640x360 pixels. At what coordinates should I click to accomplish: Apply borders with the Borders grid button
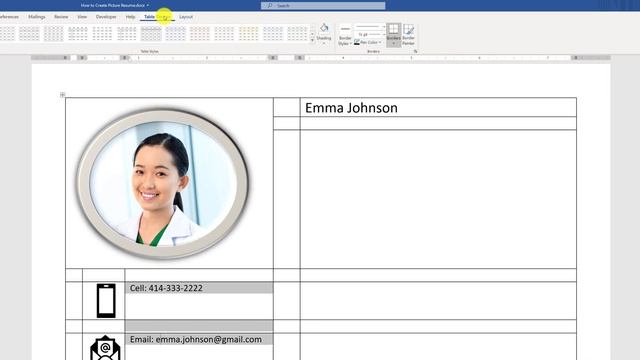[393, 29]
